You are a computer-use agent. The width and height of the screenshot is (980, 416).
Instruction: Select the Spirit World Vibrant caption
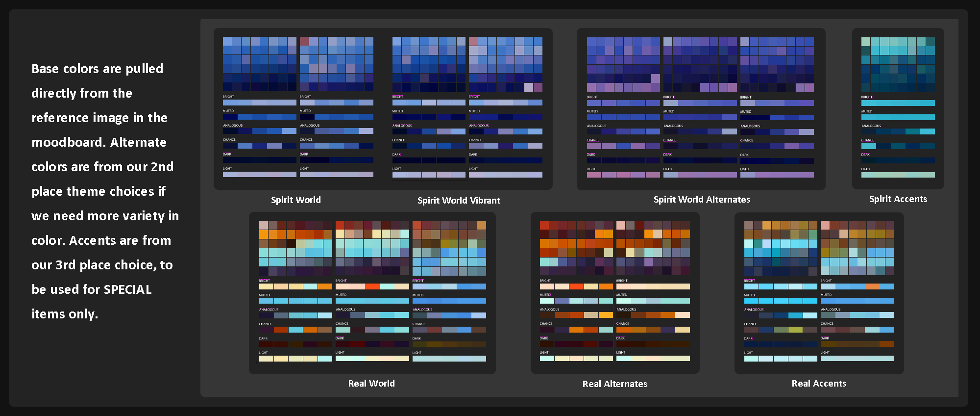[x=459, y=200]
